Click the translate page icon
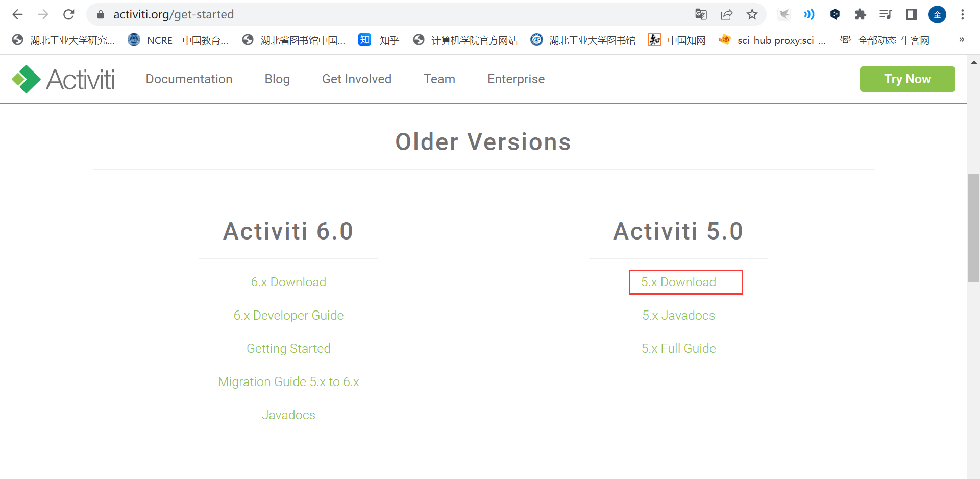Viewport: 980px width, 479px height. pyautogui.click(x=701, y=14)
